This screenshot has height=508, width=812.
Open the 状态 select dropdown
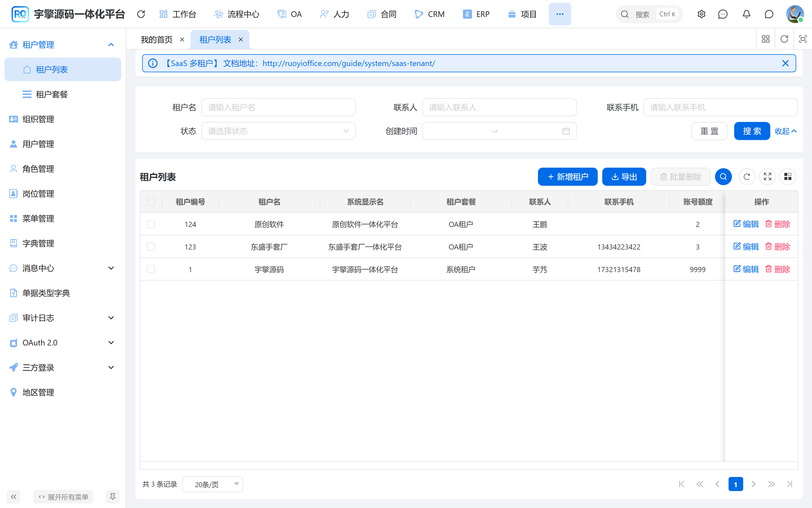(x=278, y=131)
